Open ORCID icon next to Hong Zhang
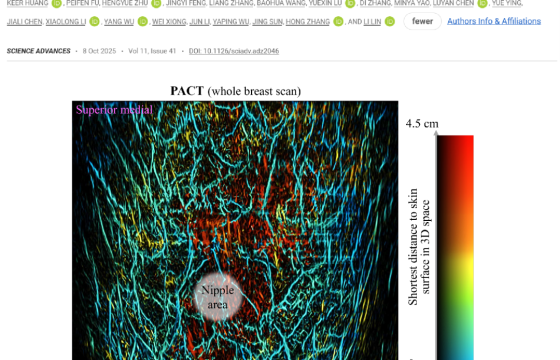This screenshot has height=360, width=560. pos(338,21)
